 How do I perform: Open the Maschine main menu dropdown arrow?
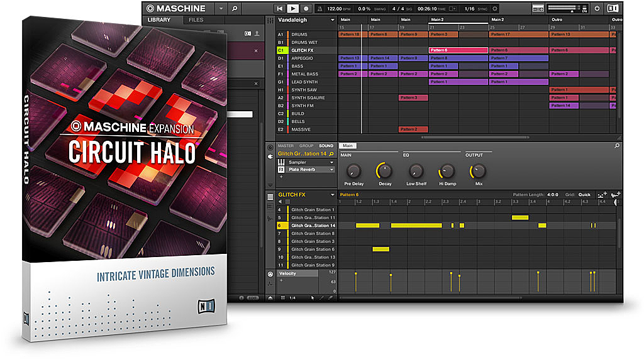tap(221, 8)
